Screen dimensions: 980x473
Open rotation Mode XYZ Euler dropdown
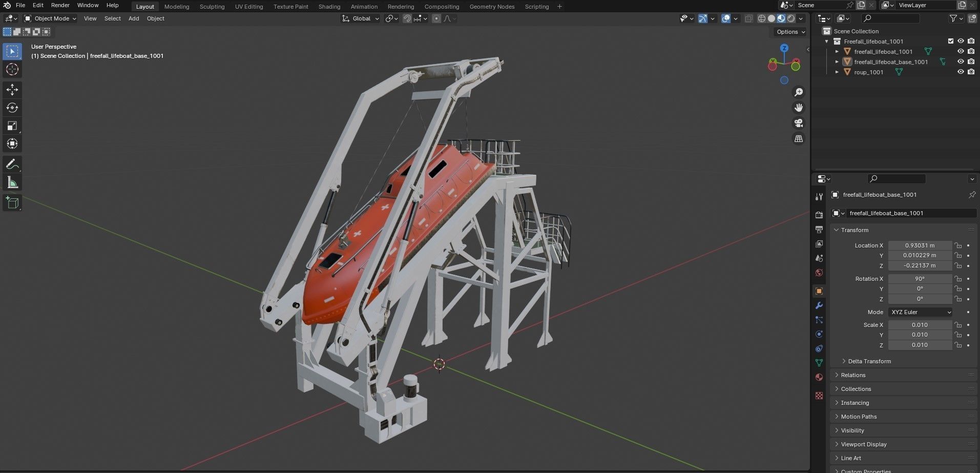(920, 312)
